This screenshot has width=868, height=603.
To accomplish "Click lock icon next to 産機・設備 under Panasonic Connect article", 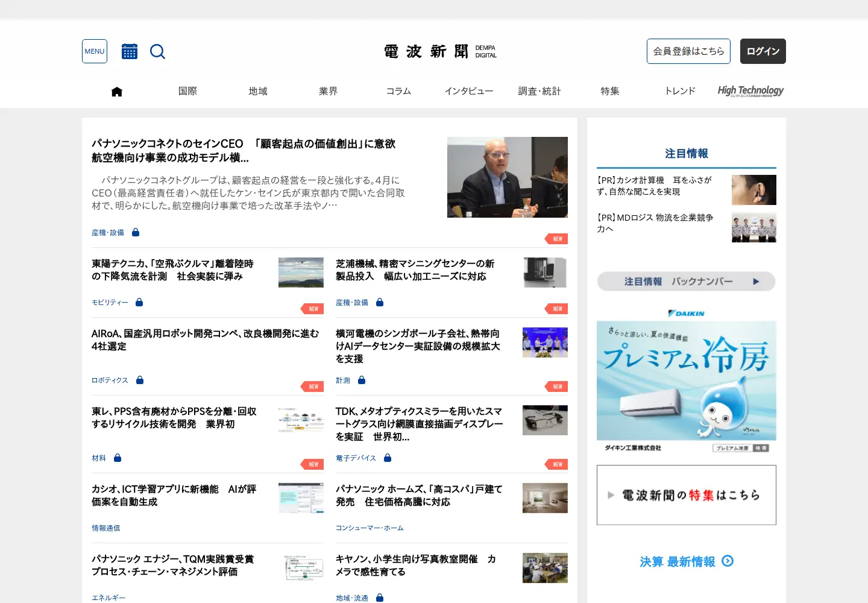I will pos(136,232).
